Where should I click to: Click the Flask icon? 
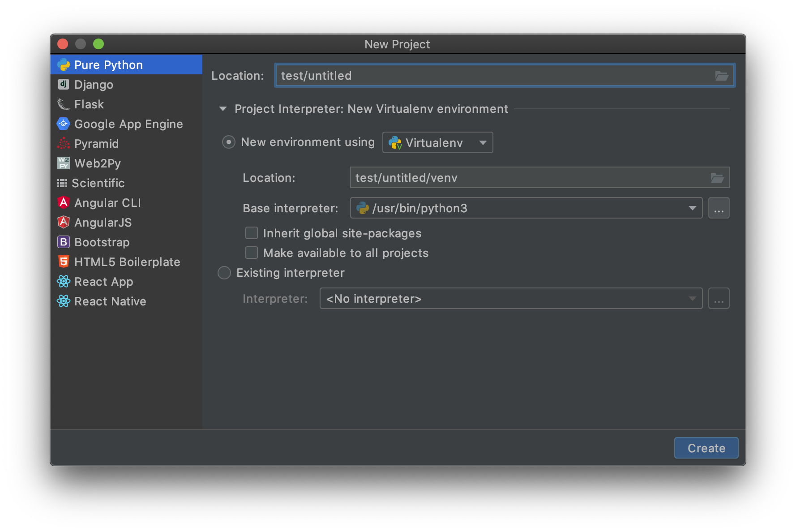[x=64, y=104]
